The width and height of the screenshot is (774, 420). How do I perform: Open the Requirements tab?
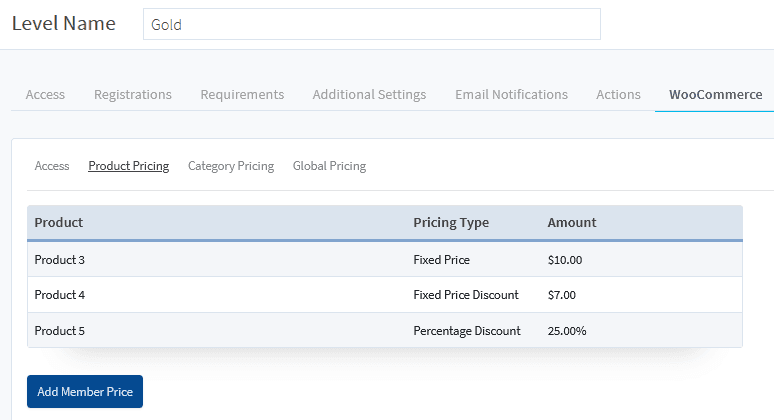pos(242,95)
